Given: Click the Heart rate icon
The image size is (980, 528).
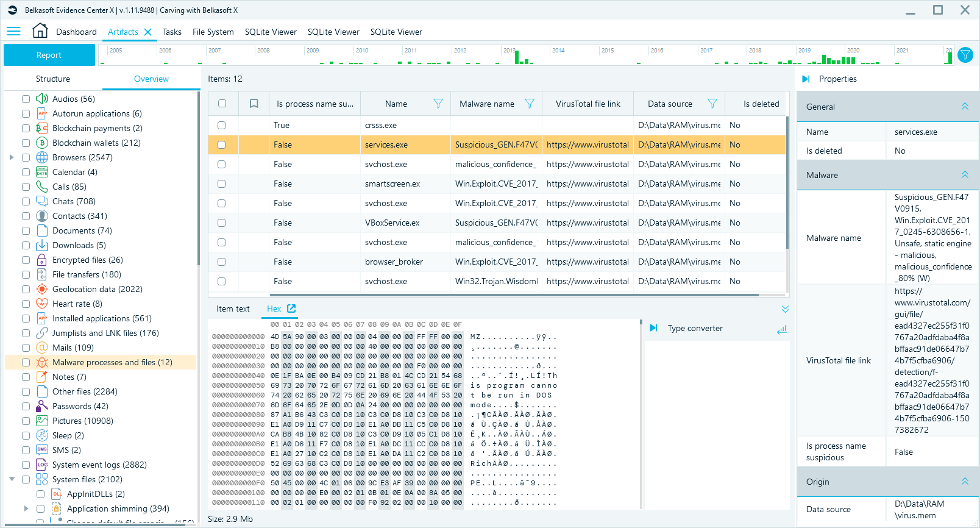Looking at the screenshot, I should (42, 304).
